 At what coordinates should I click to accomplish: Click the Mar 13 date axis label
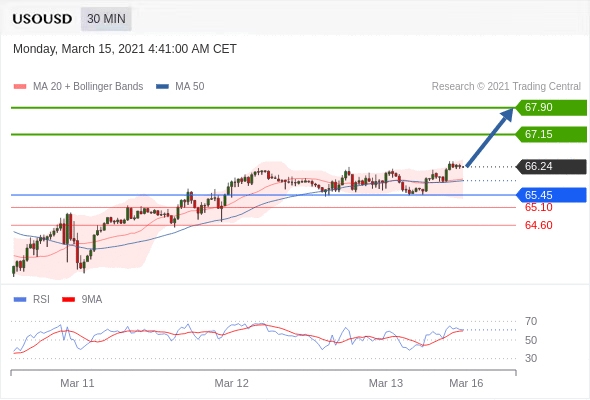[x=386, y=383]
